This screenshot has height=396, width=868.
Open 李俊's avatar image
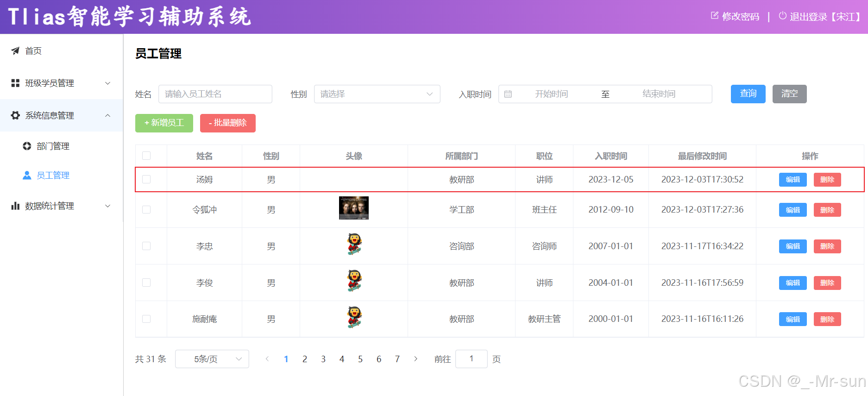pos(354,281)
